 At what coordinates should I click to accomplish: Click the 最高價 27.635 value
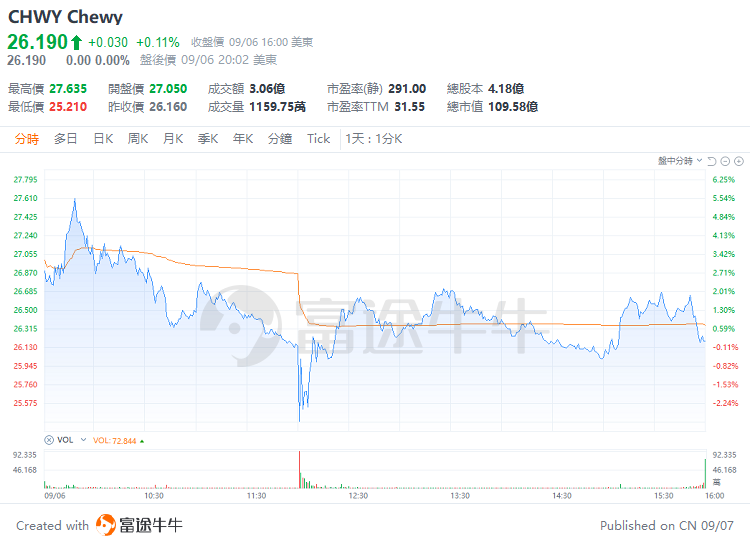(68, 89)
